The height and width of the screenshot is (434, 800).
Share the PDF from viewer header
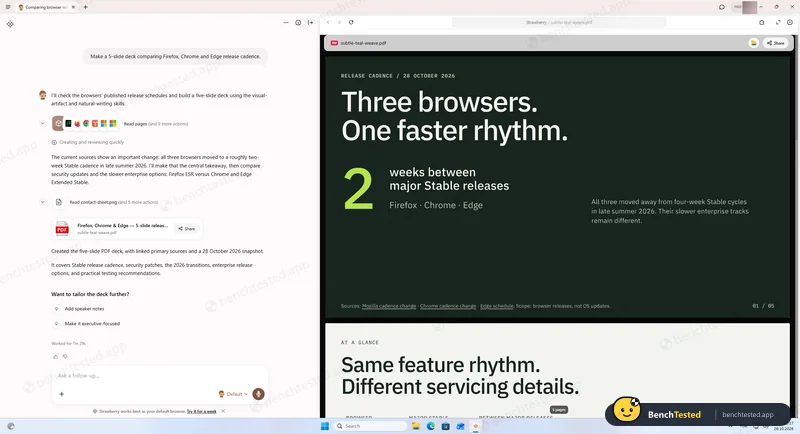[x=776, y=43]
